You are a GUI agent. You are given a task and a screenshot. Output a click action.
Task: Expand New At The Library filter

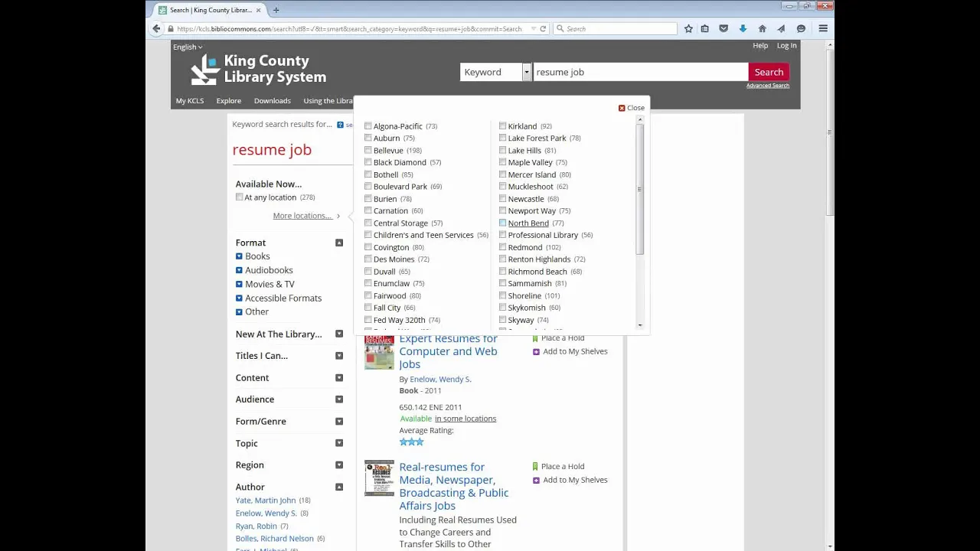(x=339, y=334)
